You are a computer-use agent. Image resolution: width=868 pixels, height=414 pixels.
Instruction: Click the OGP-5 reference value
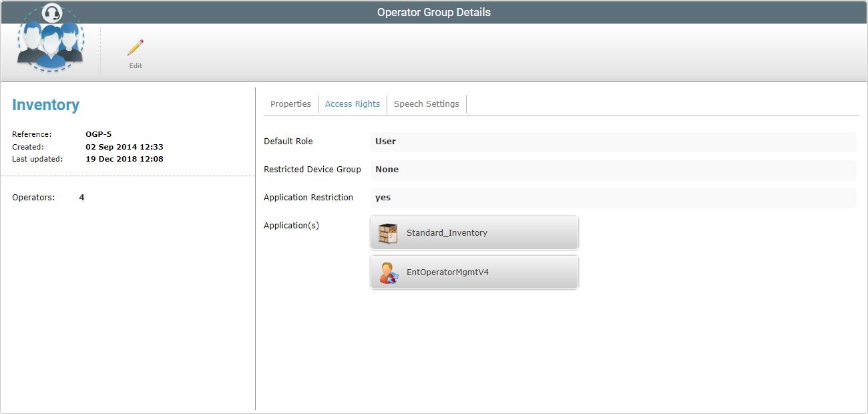[98, 134]
